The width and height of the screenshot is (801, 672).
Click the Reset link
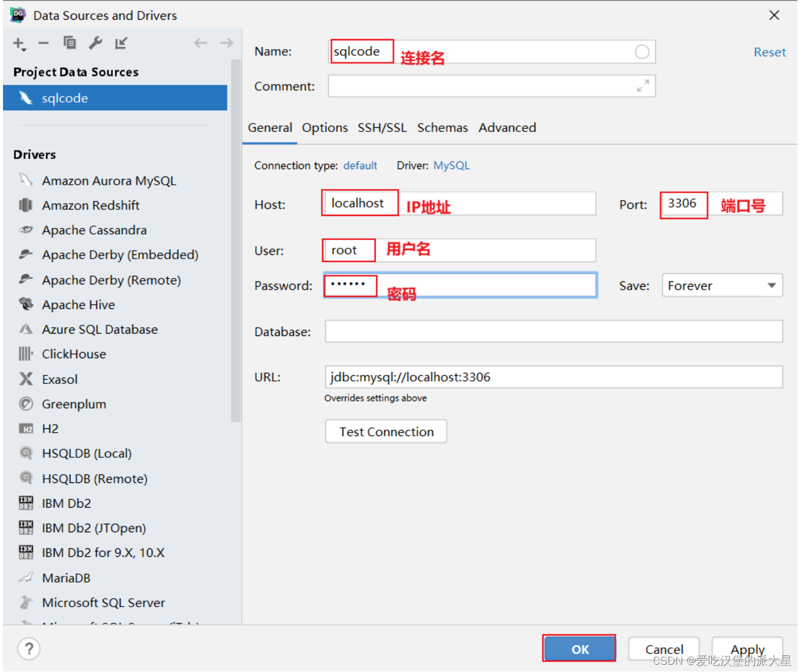770,52
